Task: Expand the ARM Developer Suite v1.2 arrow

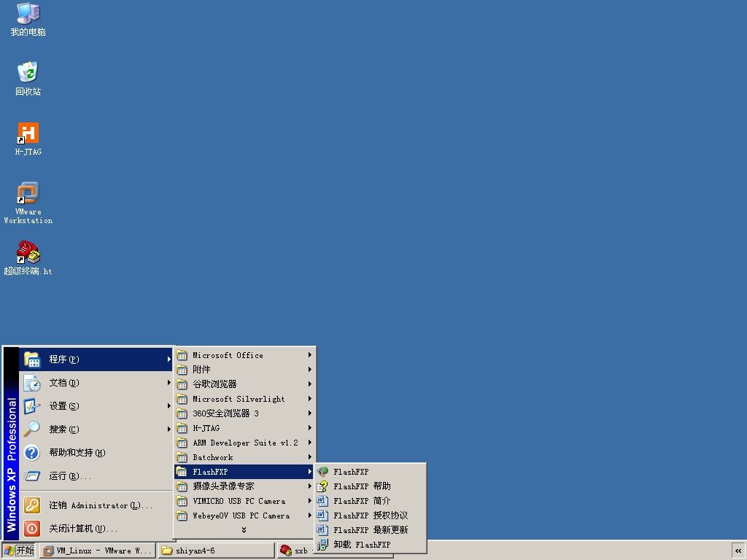Action: [309, 443]
